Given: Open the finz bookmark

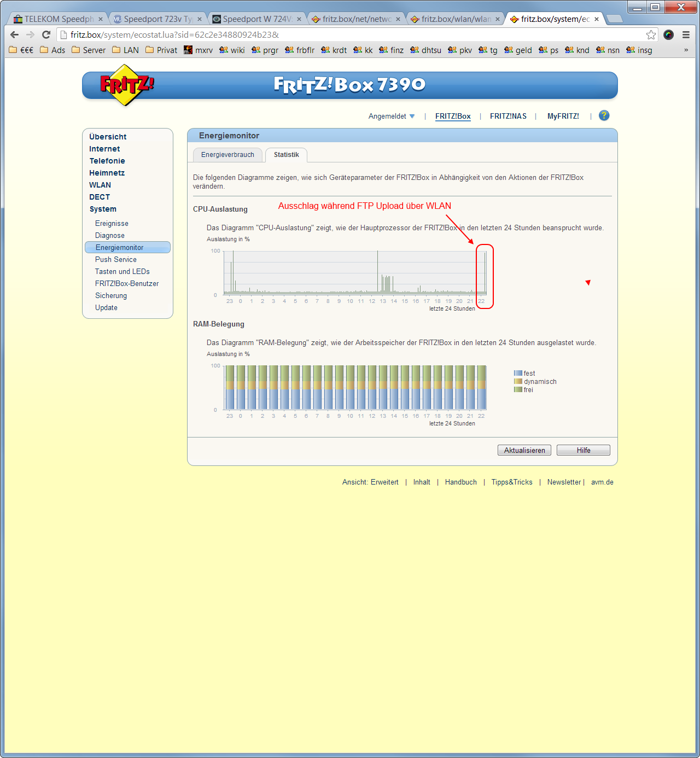Looking at the screenshot, I should [x=392, y=50].
